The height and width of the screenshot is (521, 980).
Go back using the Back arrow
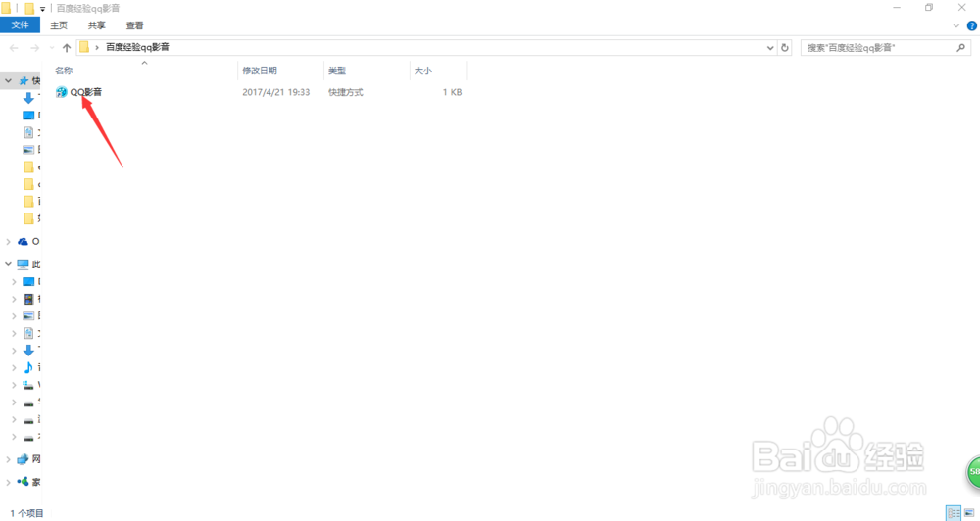click(x=14, y=47)
